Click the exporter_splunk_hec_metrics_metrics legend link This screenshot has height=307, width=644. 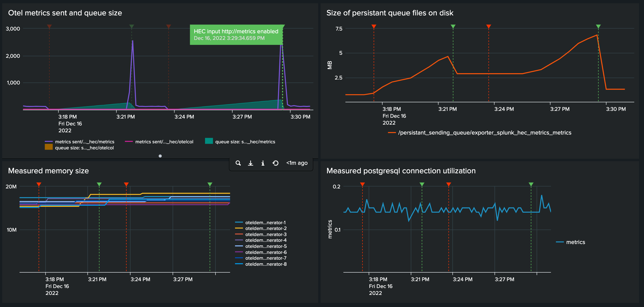point(485,132)
